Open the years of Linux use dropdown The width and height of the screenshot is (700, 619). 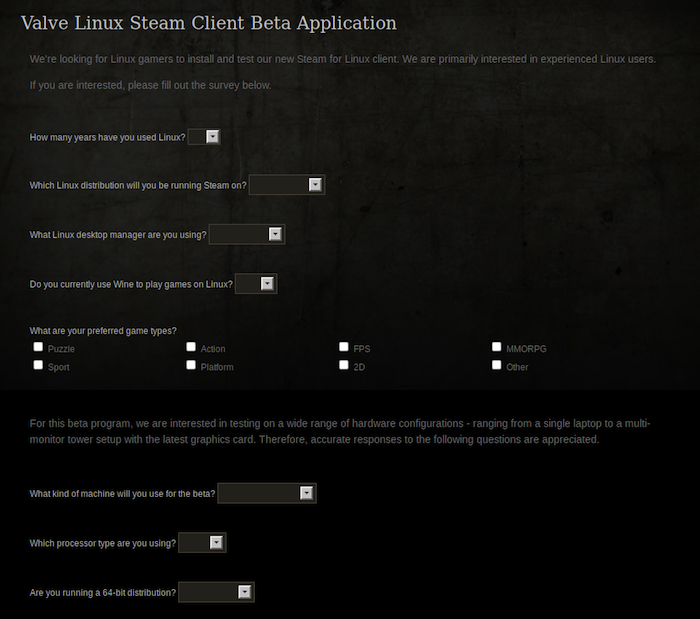(204, 137)
